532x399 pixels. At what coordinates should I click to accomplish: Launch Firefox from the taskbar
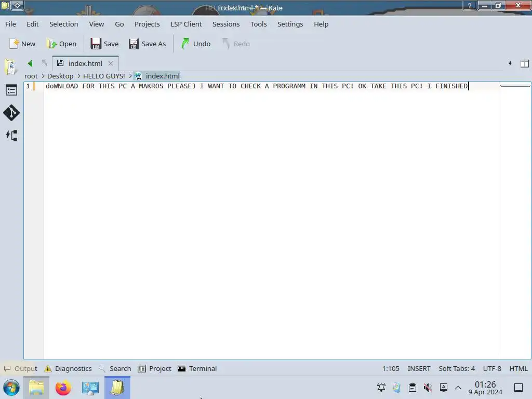click(63, 388)
